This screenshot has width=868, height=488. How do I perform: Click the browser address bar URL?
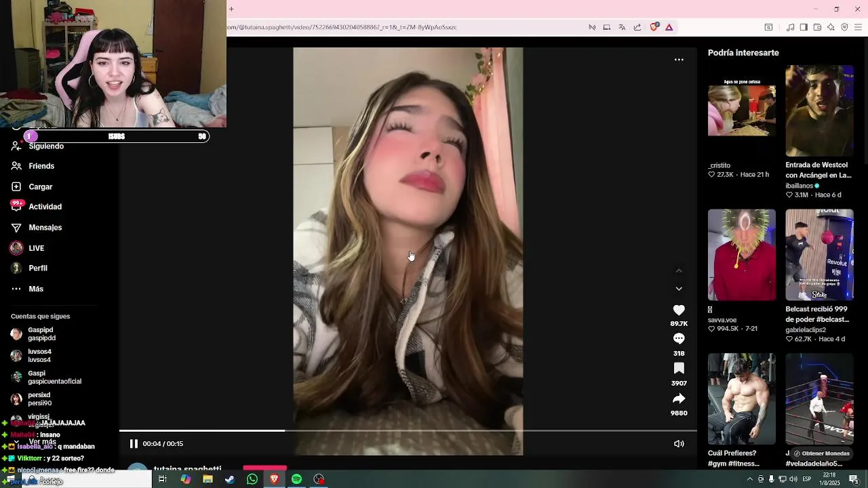pos(342,27)
